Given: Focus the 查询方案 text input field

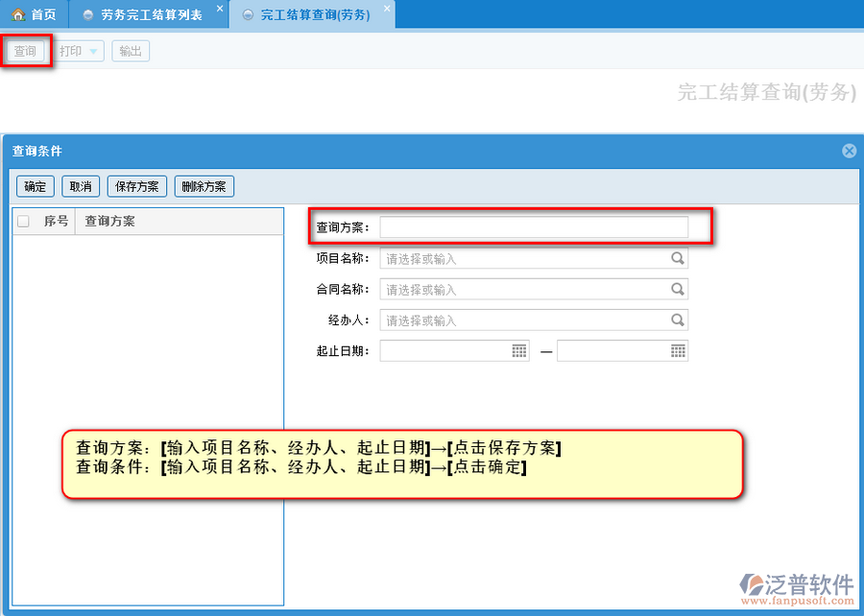Looking at the screenshot, I should [x=534, y=227].
